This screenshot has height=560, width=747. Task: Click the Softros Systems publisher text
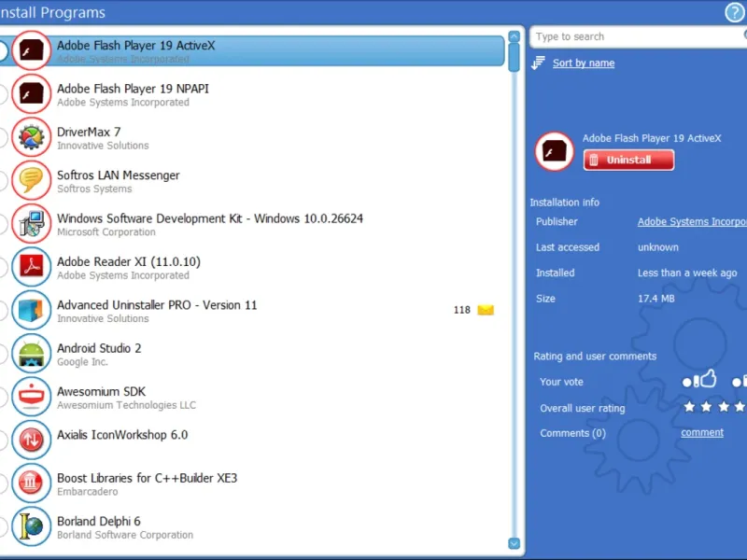click(x=94, y=189)
